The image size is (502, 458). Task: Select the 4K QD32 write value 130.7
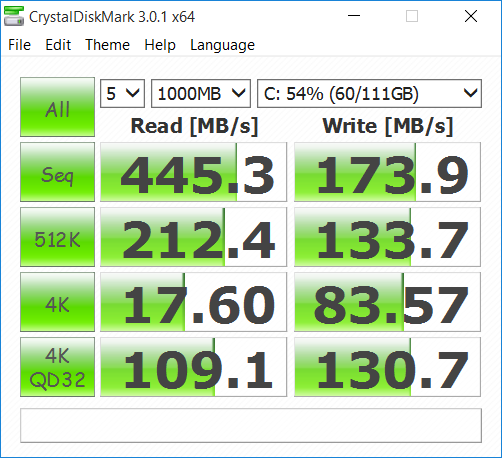coord(387,367)
